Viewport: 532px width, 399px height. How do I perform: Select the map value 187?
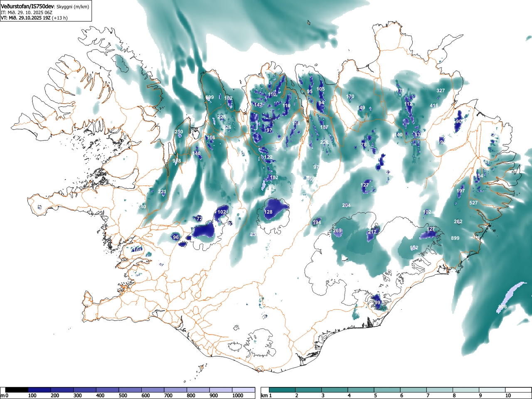pyautogui.click(x=324, y=127)
